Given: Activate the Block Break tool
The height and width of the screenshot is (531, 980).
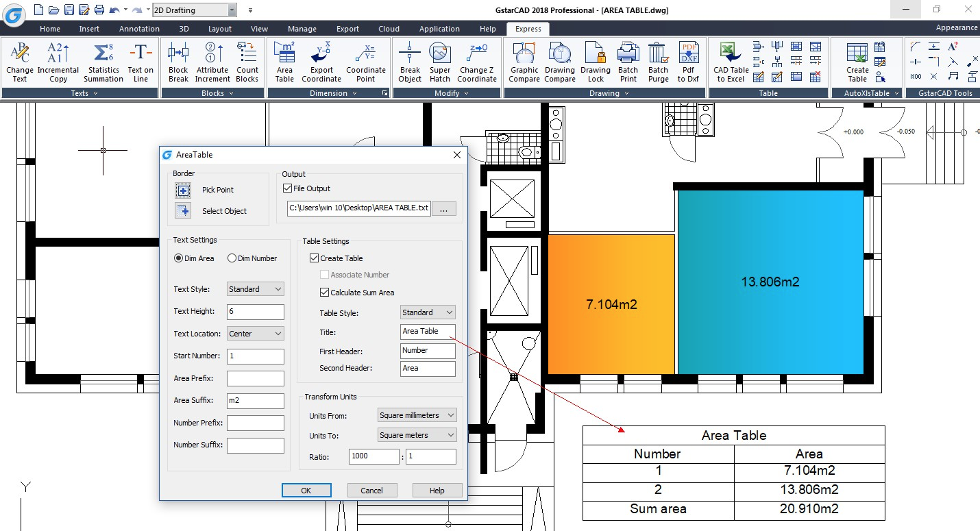Looking at the screenshot, I should [x=178, y=62].
